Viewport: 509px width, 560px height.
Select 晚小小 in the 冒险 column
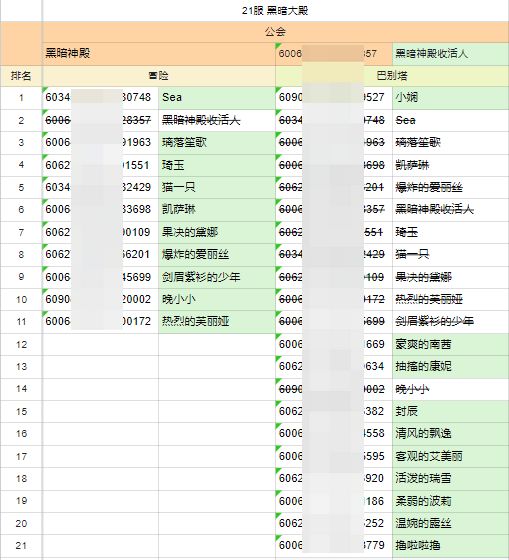[x=217, y=299]
